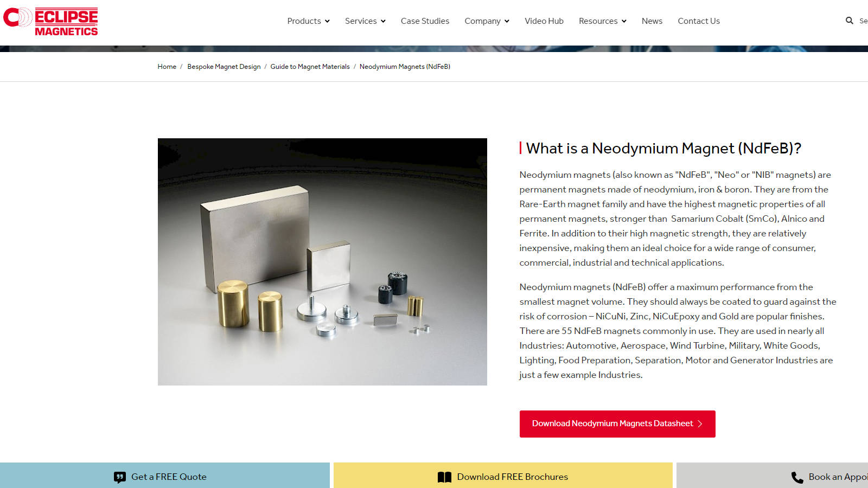Open search via magnifier icon
Screen dimensions: 868x488
[849, 21]
